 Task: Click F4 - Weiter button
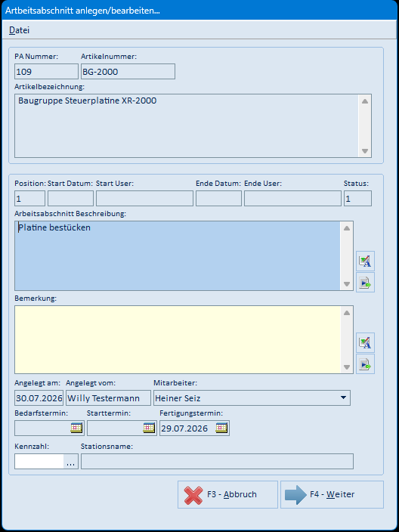332,494
